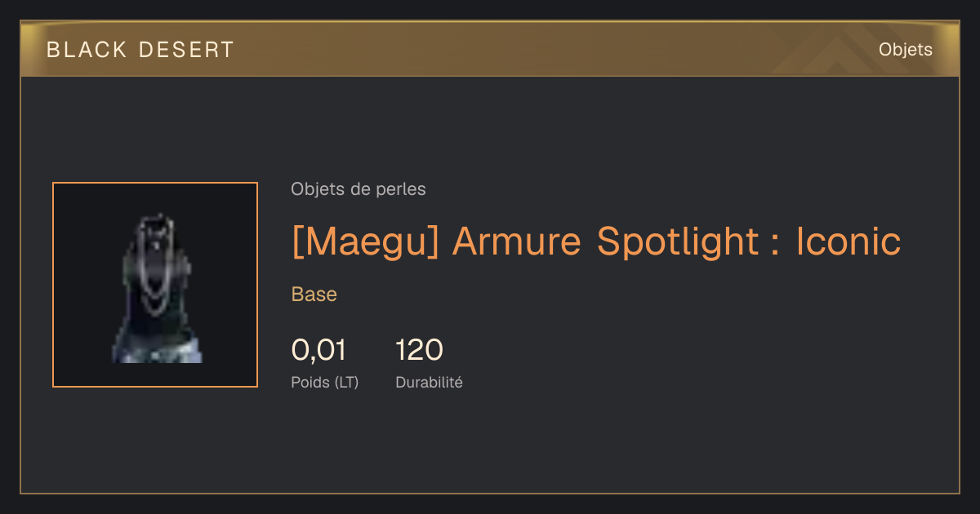Open the BLACK DESERT header title
The width and height of the screenshot is (980, 514).
[140, 50]
